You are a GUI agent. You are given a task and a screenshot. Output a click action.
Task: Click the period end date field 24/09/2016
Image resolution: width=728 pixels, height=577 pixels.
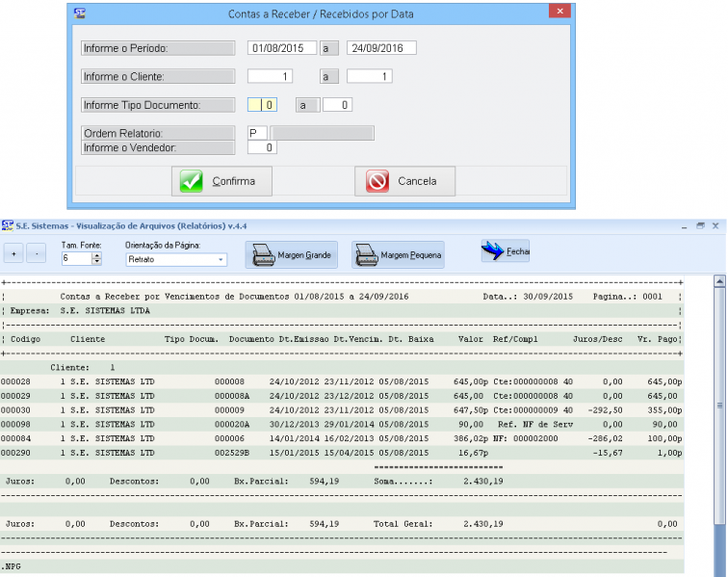tap(380, 47)
